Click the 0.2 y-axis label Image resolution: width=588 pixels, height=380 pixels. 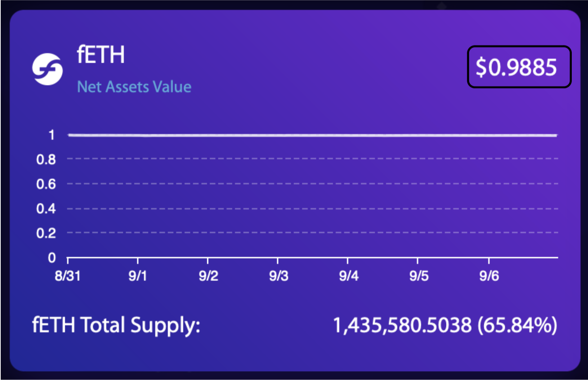tap(46, 233)
